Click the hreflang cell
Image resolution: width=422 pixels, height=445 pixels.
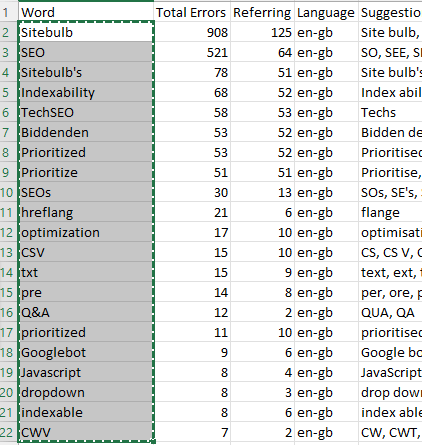coord(86,212)
